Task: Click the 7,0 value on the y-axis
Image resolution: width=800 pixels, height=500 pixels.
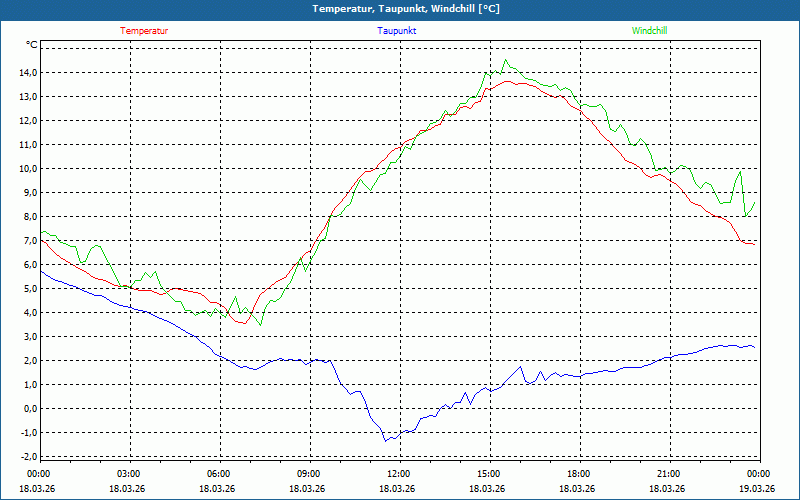Action: pos(29,241)
